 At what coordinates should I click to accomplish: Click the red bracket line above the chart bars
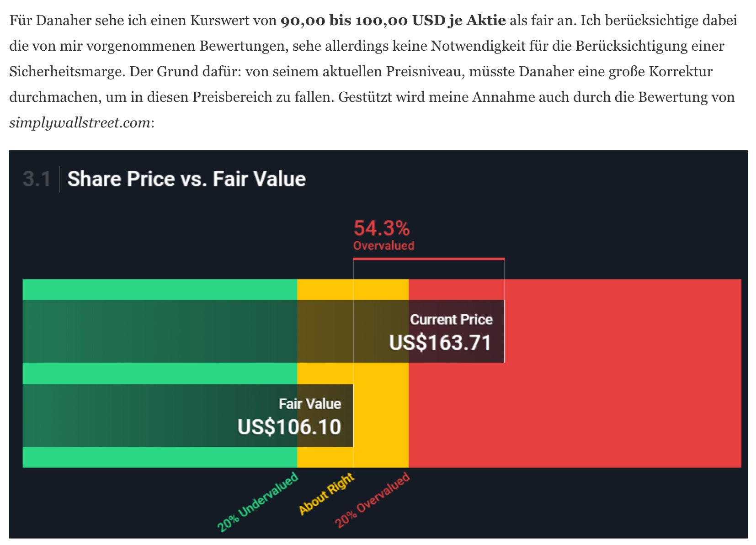pyautogui.click(x=429, y=259)
